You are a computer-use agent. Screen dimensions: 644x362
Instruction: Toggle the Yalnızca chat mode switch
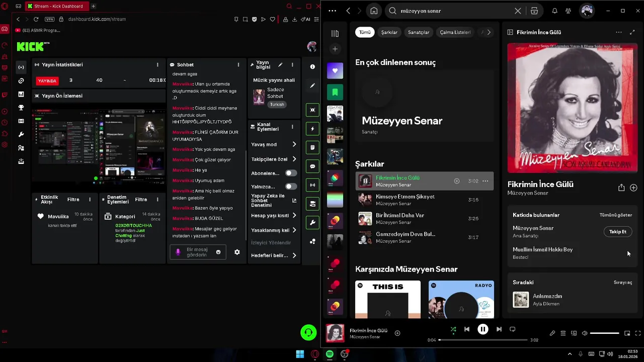click(291, 187)
